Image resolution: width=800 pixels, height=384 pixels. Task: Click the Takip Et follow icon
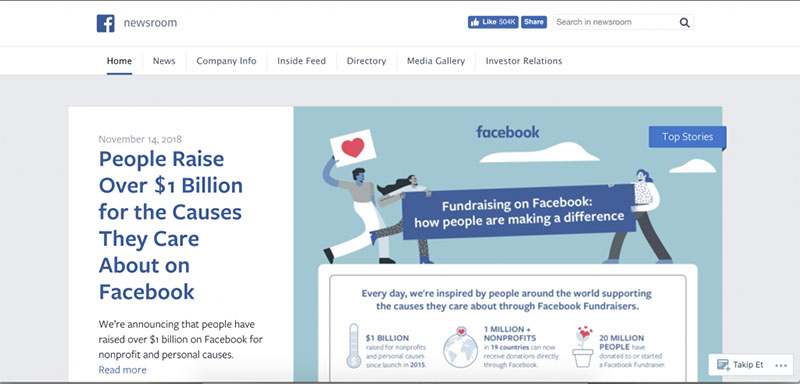coord(723,365)
